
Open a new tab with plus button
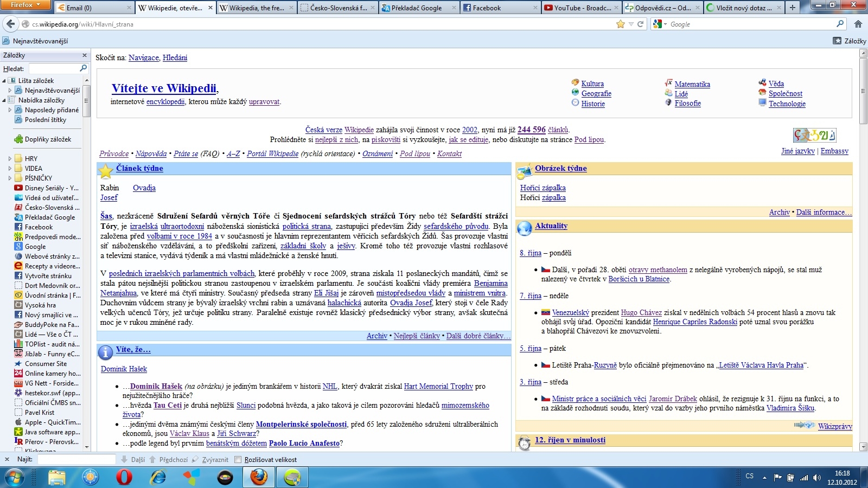click(793, 8)
